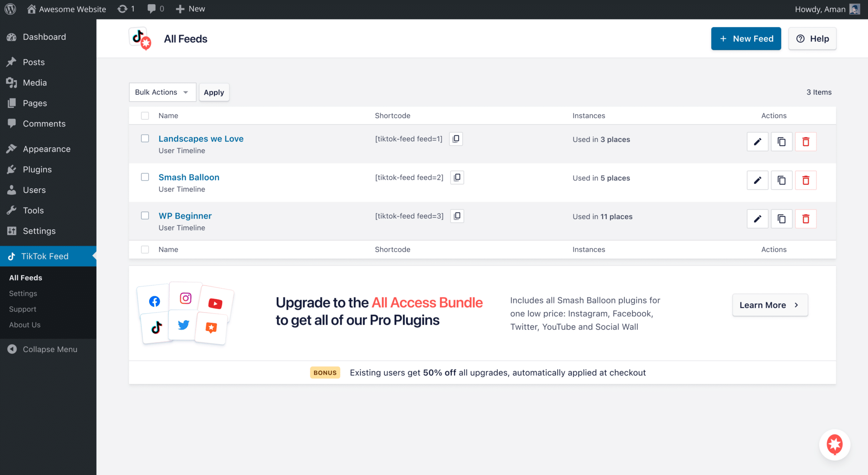Open the Bulk Actions dropdown
868x475 pixels.
[162, 92]
